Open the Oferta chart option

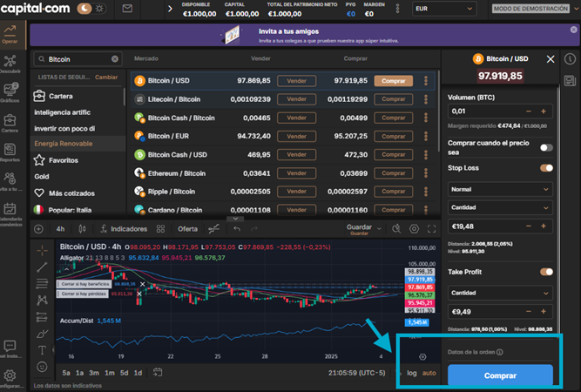pos(187,229)
